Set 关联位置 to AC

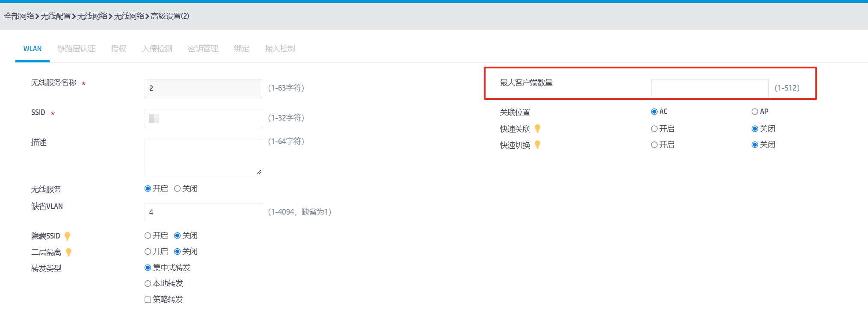(x=654, y=112)
